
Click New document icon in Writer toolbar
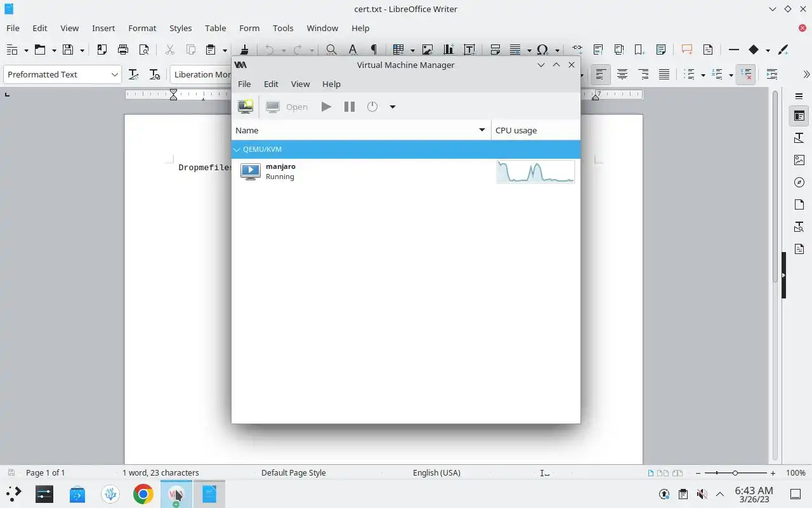pyautogui.click(x=12, y=50)
